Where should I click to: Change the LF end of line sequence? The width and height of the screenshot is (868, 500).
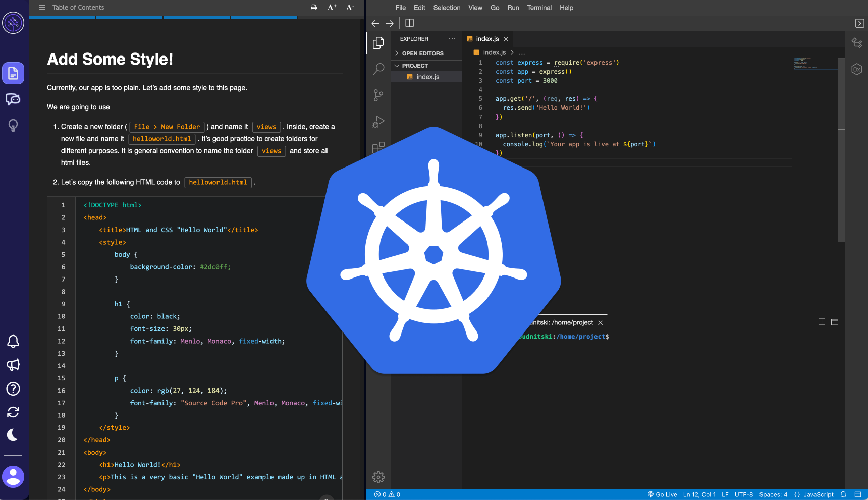tap(725, 494)
